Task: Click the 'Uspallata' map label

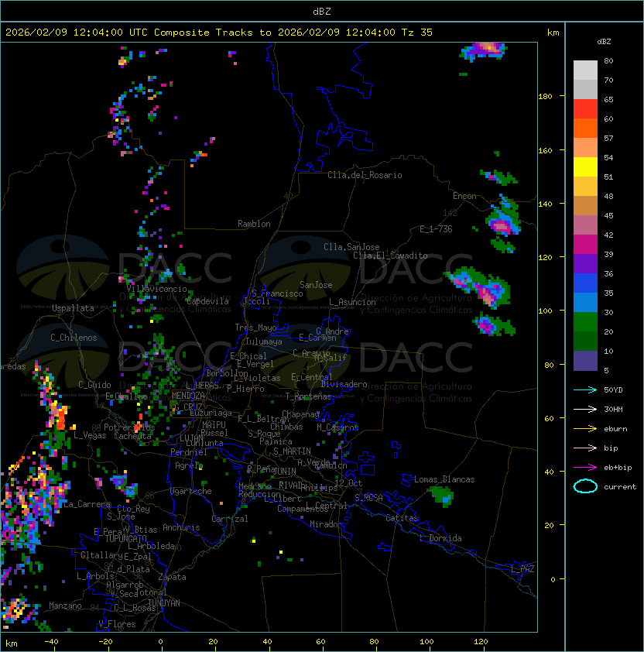Action: pyautogui.click(x=73, y=308)
